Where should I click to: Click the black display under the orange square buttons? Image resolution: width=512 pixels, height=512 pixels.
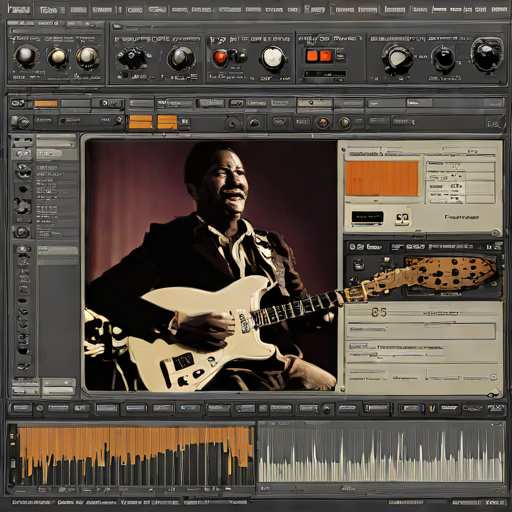(325, 74)
